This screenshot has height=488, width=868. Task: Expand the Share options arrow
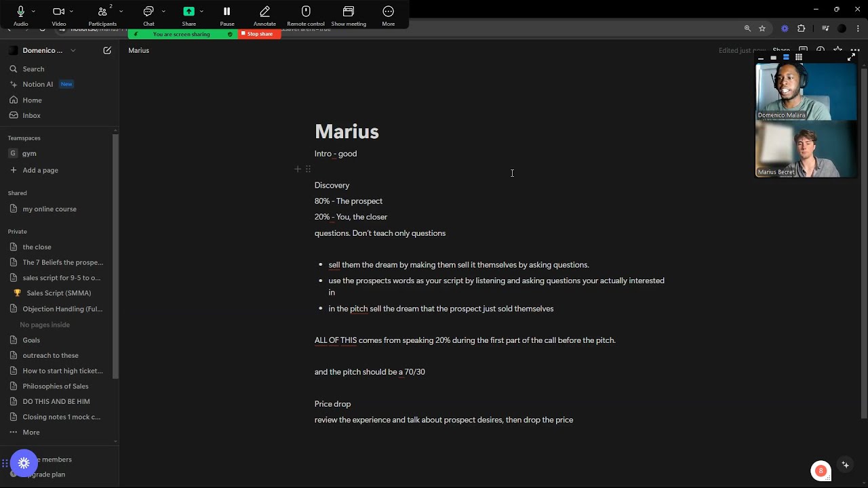tap(201, 12)
